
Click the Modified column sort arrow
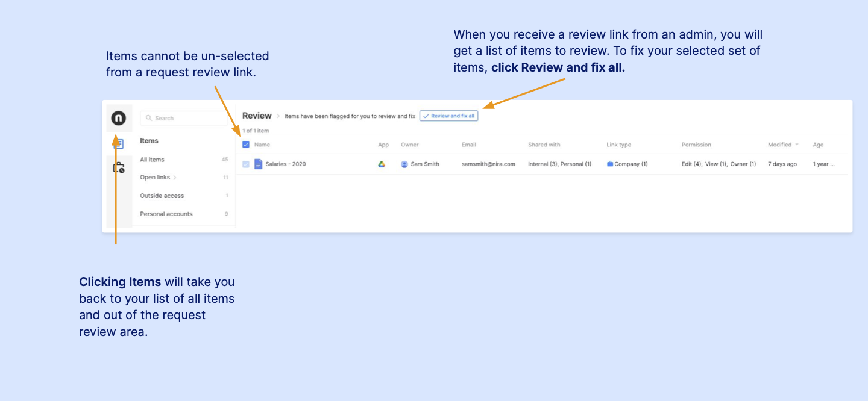(x=797, y=145)
